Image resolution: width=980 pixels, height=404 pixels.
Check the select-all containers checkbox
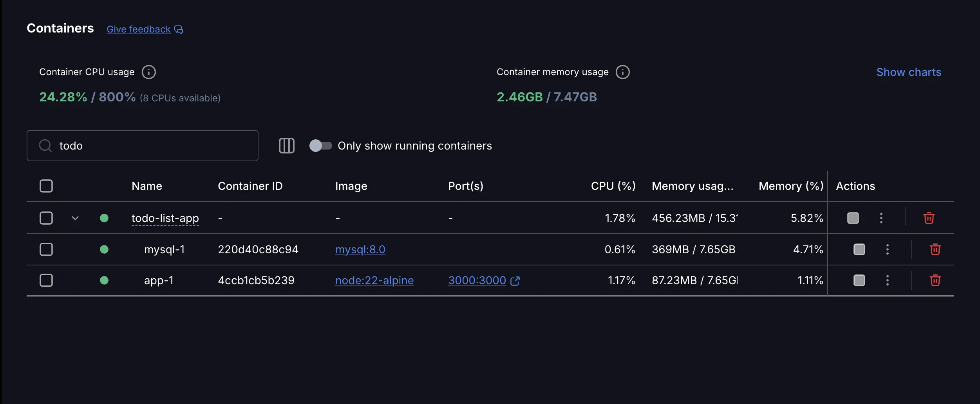coord(46,186)
